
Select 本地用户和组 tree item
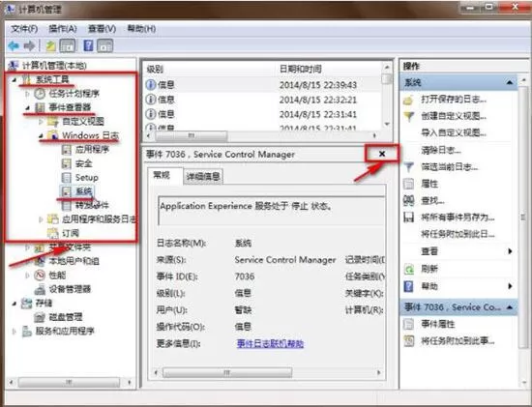pos(74,261)
